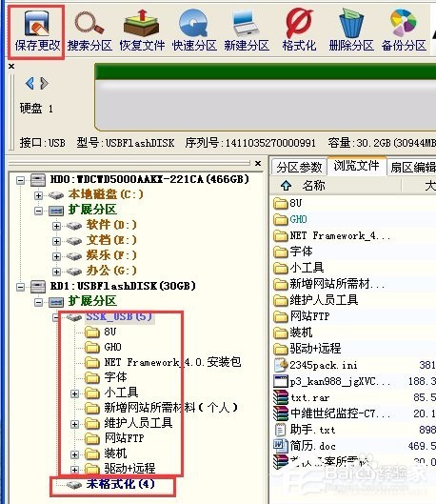Expand the 娱乐 (F:) partition node
The width and height of the screenshot is (436, 504).
click(x=56, y=256)
